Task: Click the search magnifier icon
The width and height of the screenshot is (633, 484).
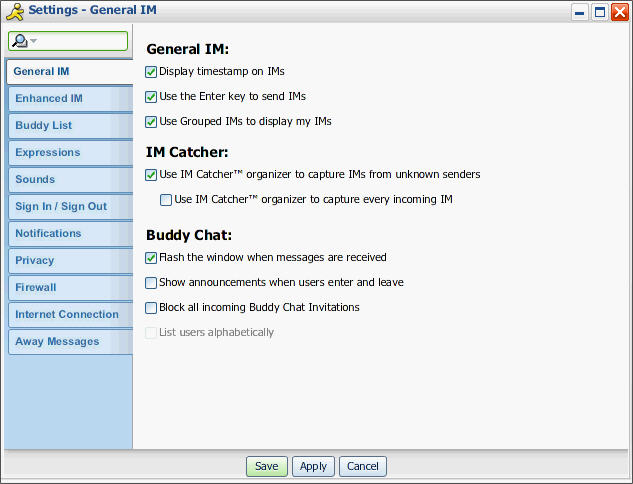Action: coord(19,41)
